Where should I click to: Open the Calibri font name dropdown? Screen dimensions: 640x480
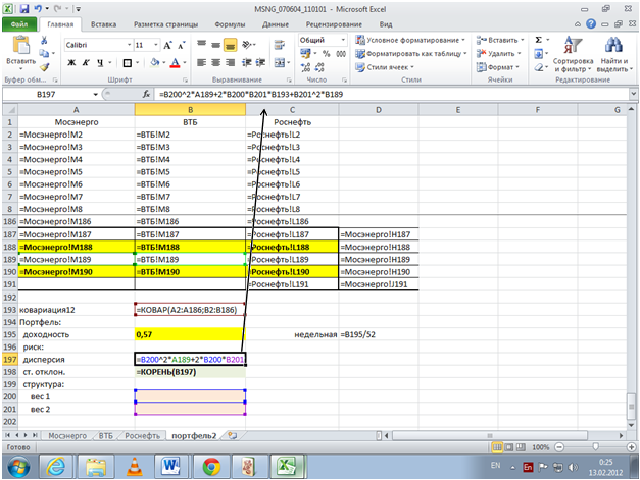[x=129, y=45]
